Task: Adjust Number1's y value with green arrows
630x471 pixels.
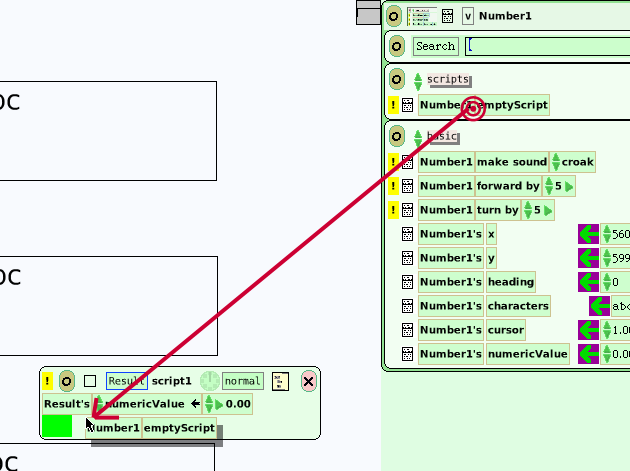Action: tap(607, 258)
